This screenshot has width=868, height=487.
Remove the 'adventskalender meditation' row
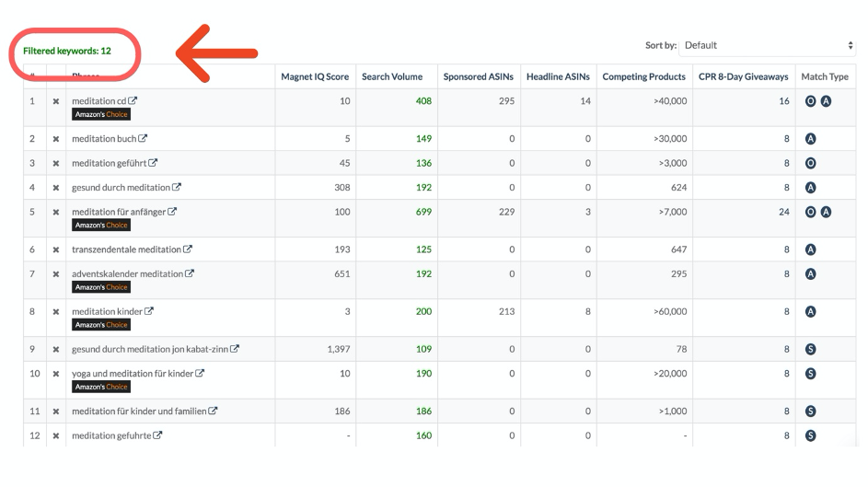56,274
